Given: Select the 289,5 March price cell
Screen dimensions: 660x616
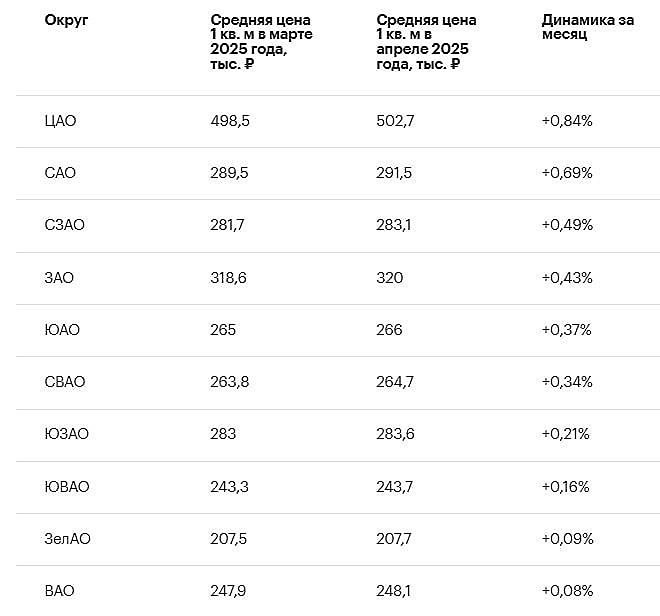Looking at the screenshot, I should (x=229, y=173).
